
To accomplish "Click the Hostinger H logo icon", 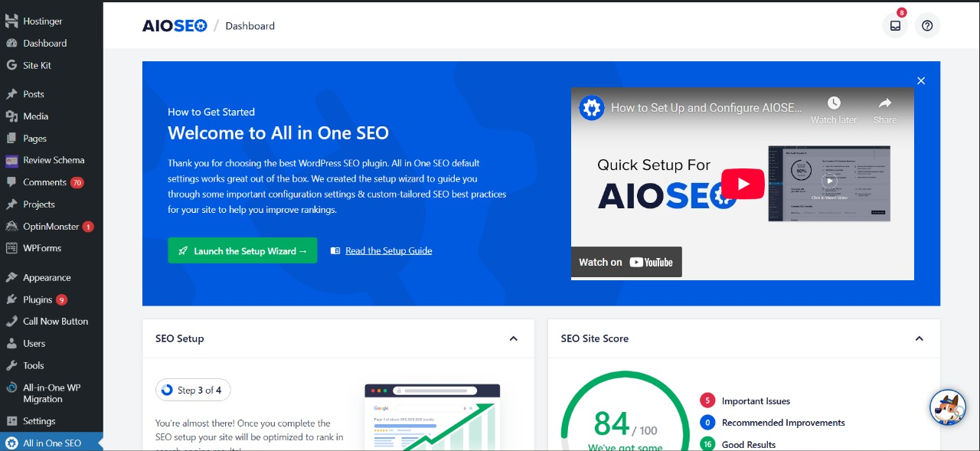I will (x=11, y=21).
